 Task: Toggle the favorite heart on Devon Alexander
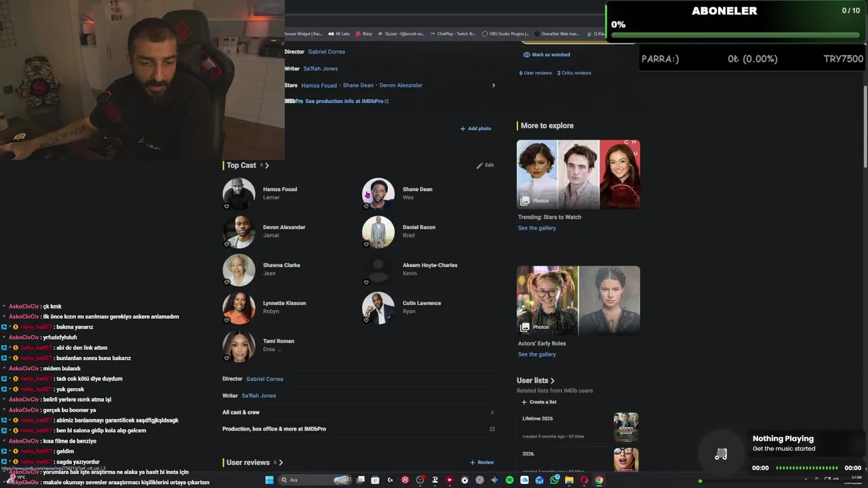click(226, 245)
